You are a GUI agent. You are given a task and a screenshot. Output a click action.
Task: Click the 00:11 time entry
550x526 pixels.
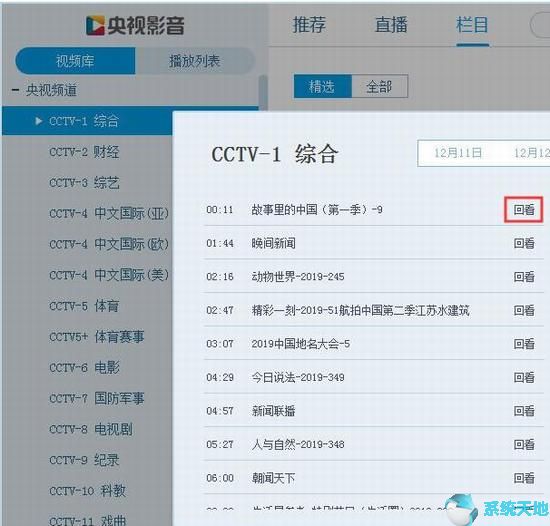tap(220, 210)
